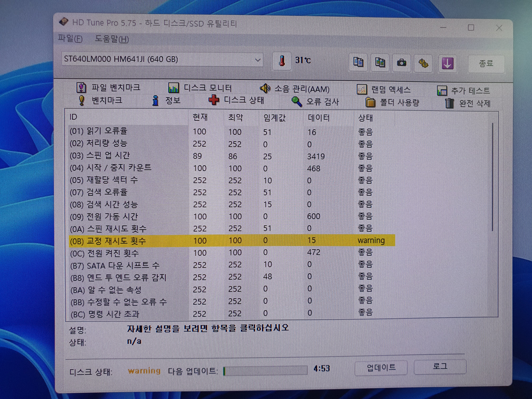
Task: Click the 현재 column header
Action: click(200, 117)
